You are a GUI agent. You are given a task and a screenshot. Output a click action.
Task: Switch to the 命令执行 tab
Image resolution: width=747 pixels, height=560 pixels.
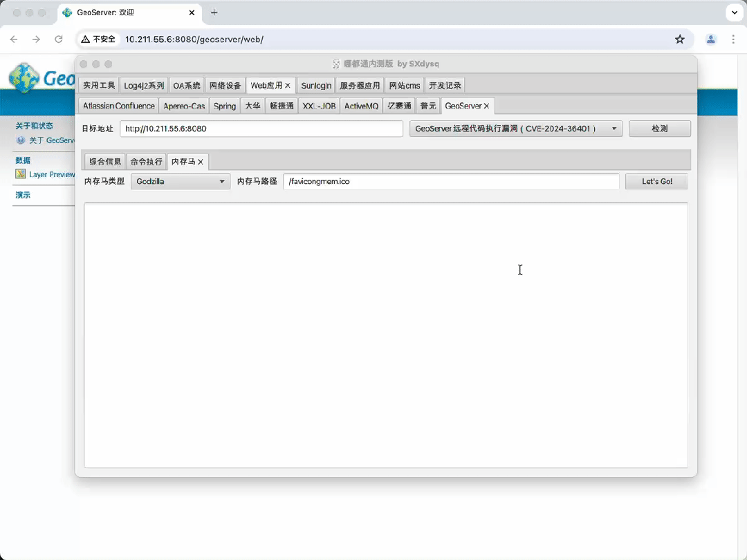(146, 161)
